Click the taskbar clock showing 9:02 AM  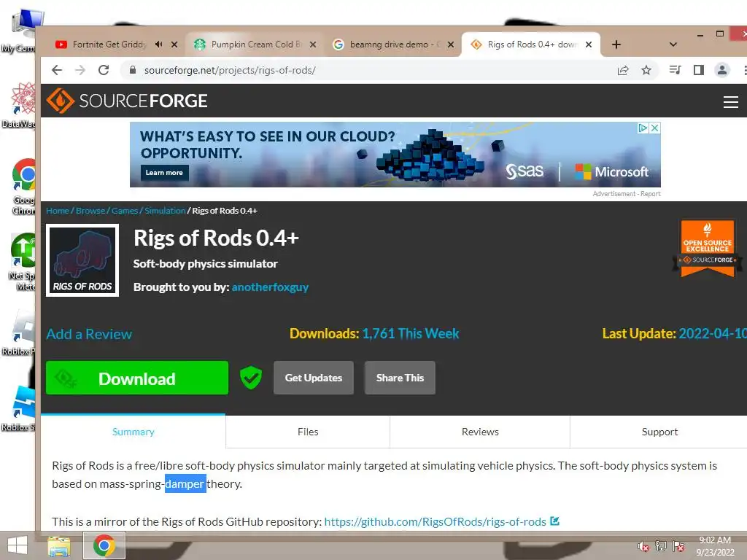[715, 546]
